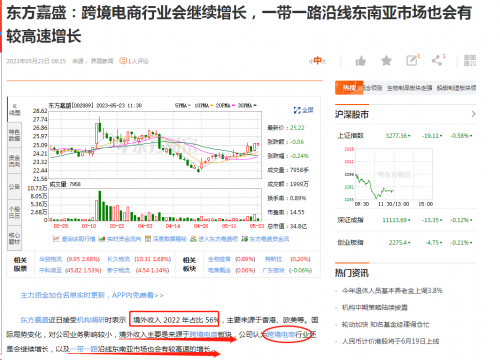Click 上证指数 value 3277.36
Viewport: 500px width, 360px height.
coord(396,136)
